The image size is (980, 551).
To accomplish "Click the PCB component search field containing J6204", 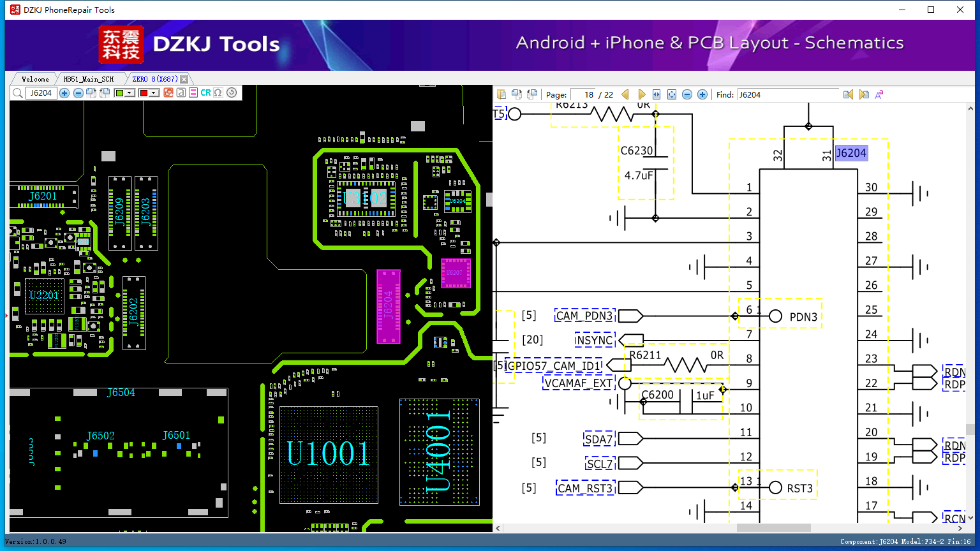I will click(41, 93).
